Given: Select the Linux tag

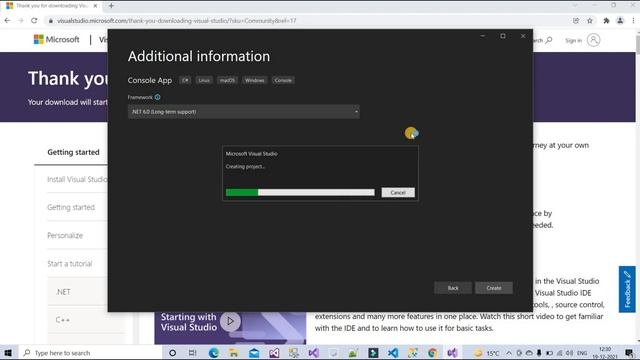Looking at the screenshot, I should 204,80.
